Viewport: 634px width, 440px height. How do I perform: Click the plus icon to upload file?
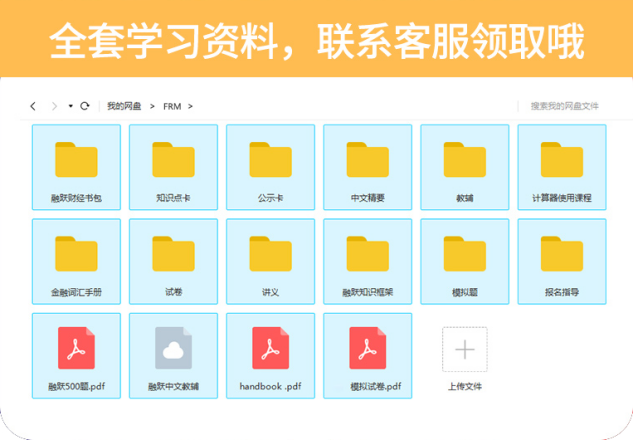pos(464,350)
